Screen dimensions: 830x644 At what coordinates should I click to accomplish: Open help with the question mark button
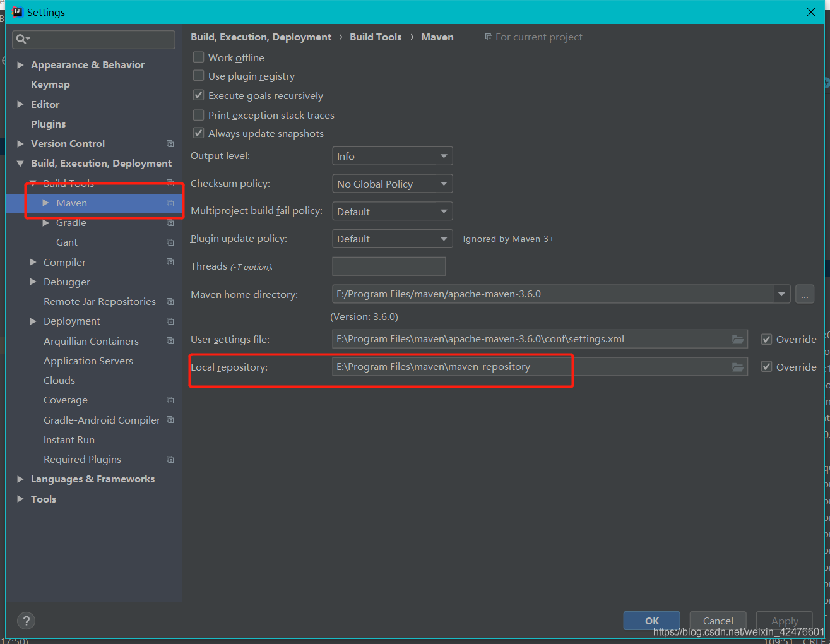coord(27,621)
